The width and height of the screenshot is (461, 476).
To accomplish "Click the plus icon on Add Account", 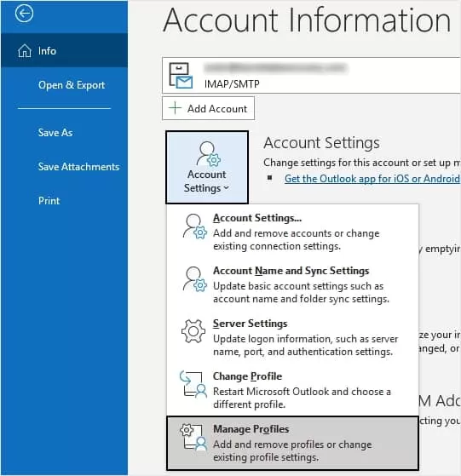I will tap(176, 108).
